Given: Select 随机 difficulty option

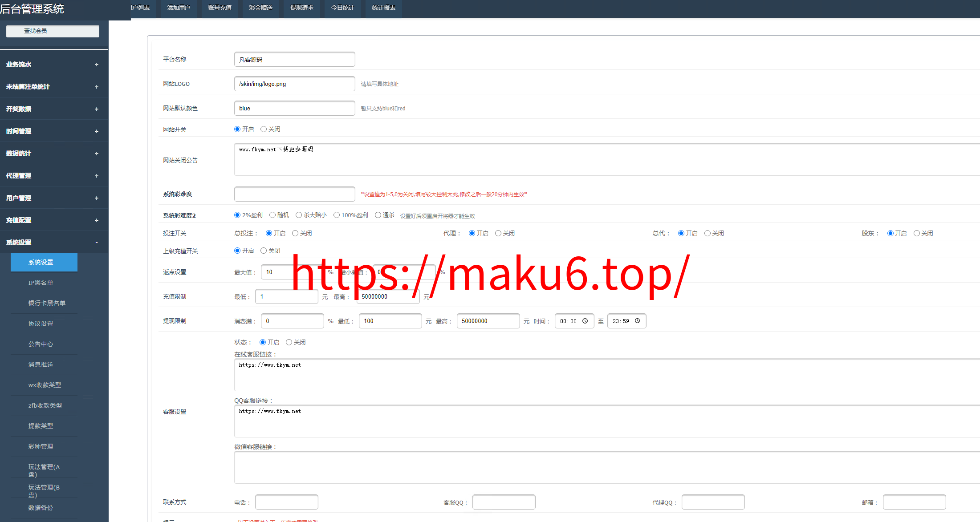Looking at the screenshot, I should tap(272, 215).
